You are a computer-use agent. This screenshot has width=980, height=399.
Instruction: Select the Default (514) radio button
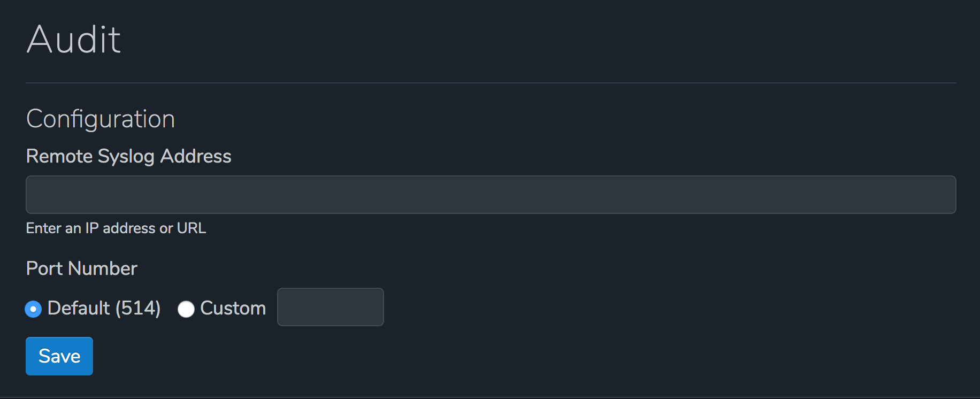[x=33, y=309]
